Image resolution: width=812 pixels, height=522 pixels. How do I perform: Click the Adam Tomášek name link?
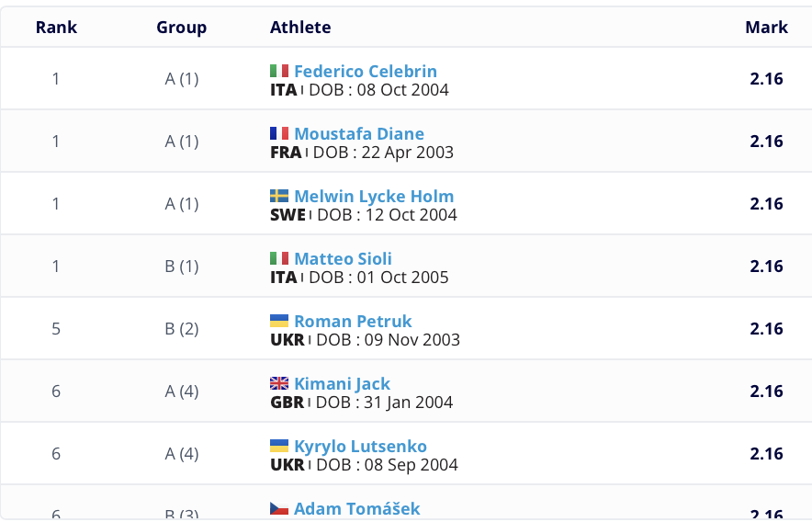click(357, 508)
